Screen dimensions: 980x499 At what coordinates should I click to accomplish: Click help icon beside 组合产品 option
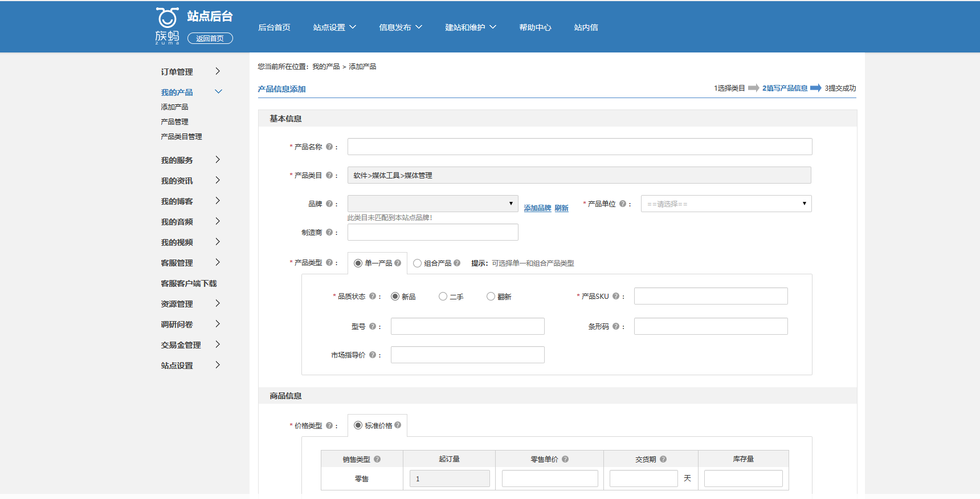[x=457, y=263]
